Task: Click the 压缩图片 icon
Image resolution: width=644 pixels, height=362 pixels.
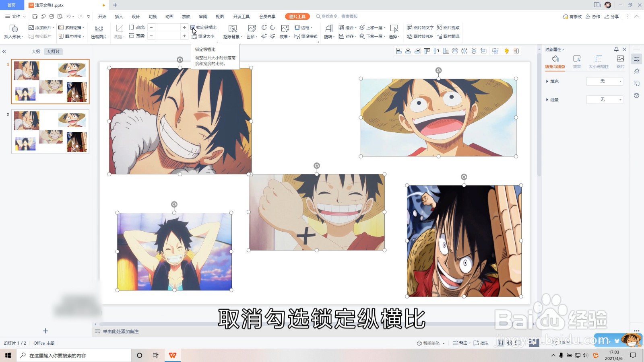Action: point(99,31)
